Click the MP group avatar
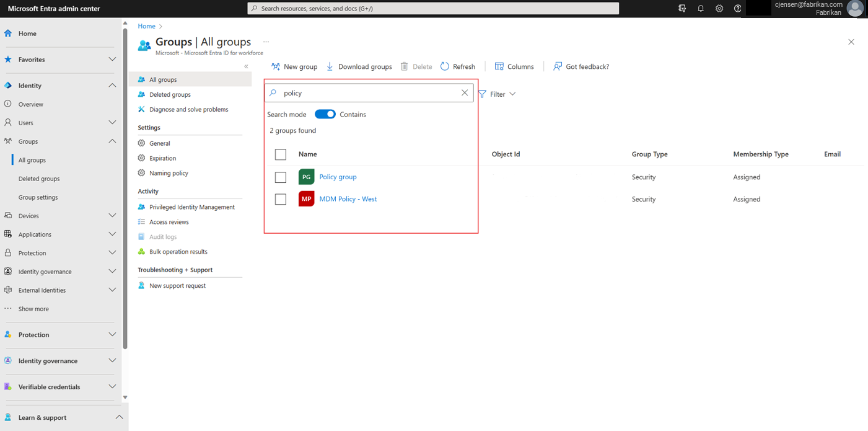The width and height of the screenshot is (868, 431). pos(306,199)
